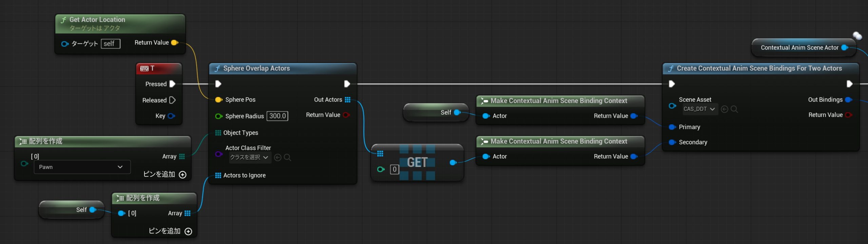This screenshot has width=868, height=244.
Task: Click the Released execution pin on T node
Action: pos(172,100)
